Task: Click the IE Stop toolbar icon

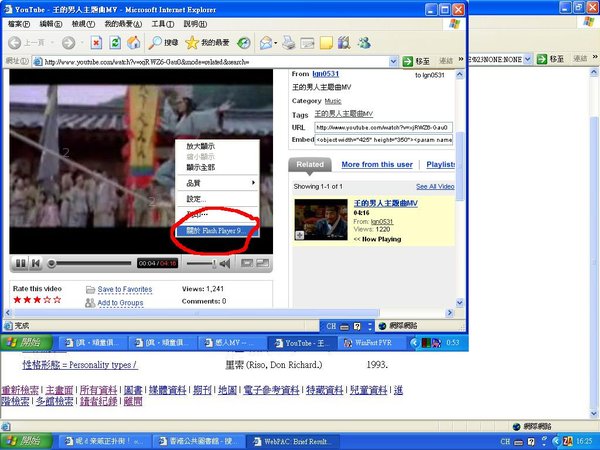Action: [96, 43]
